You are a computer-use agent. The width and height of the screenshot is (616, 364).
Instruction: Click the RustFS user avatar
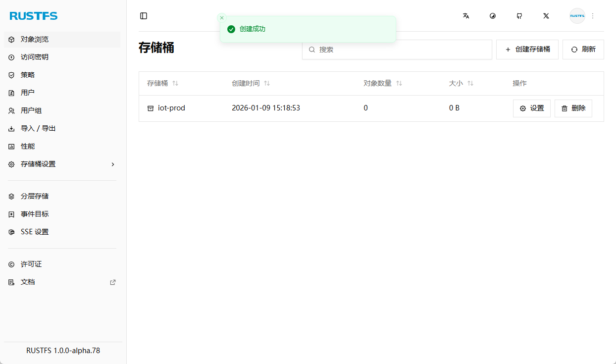coord(577,16)
